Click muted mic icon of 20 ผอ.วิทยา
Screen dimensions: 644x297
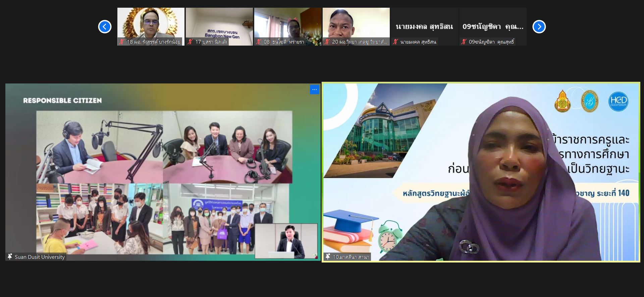click(327, 42)
